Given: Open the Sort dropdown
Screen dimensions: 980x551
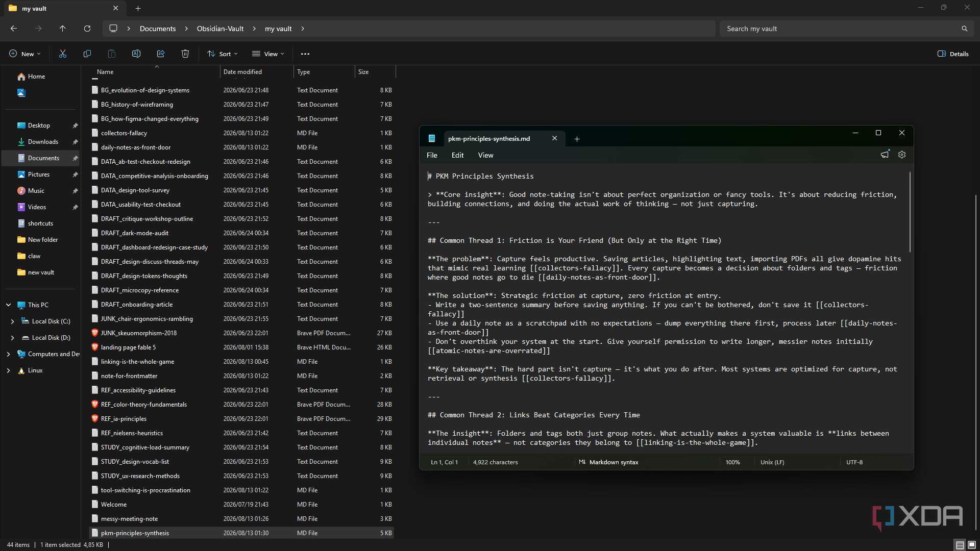Looking at the screenshot, I should point(223,54).
